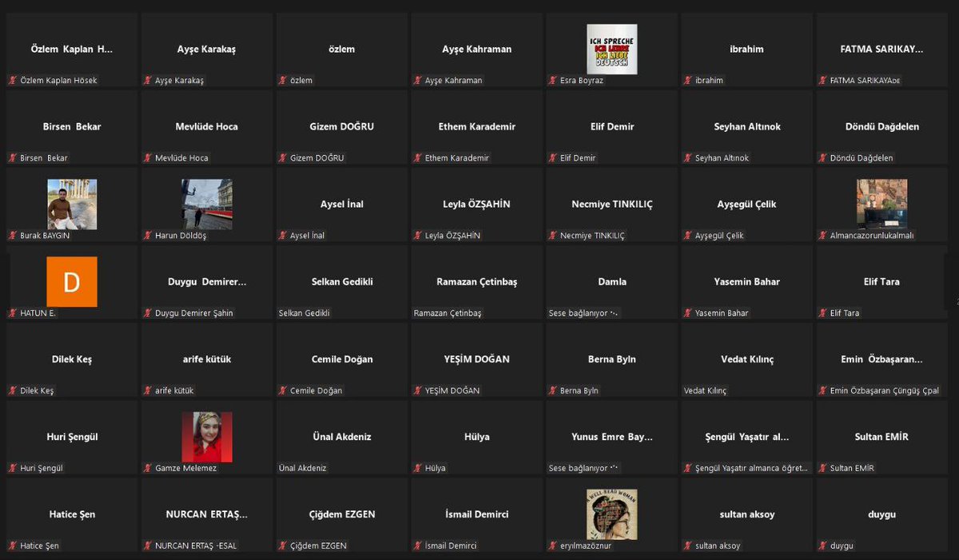Click Harun Döldöş's muted microphone icon
Image resolution: width=959 pixels, height=560 pixels.
pos(148,236)
